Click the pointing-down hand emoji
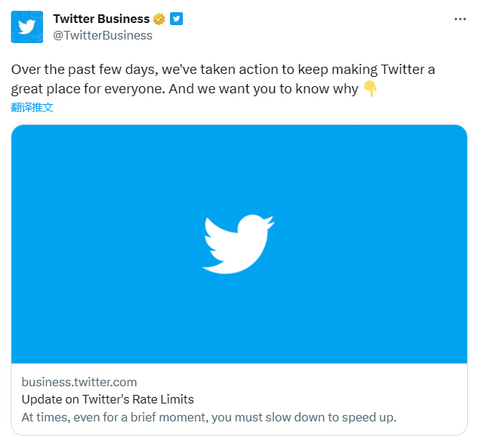The width and height of the screenshot is (480, 448). pyautogui.click(x=370, y=90)
